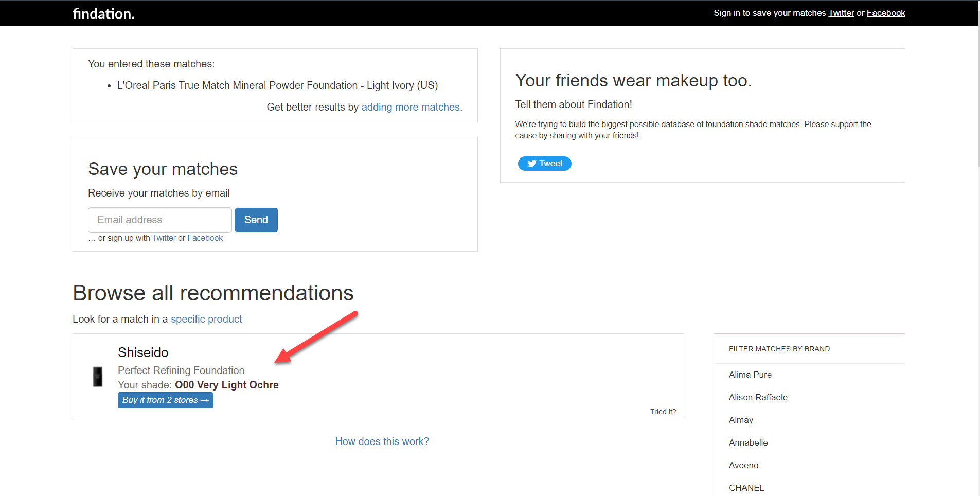
Task: Open the 'How does this work?' link
Action: tap(382, 441)
